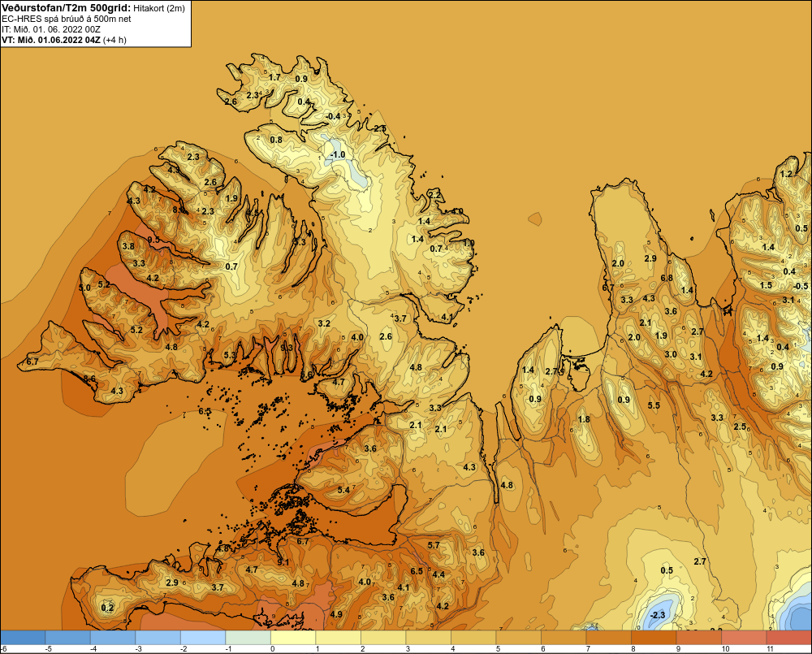Click the '3.8' temperature value
812x654 pixels.
[128, 246]
